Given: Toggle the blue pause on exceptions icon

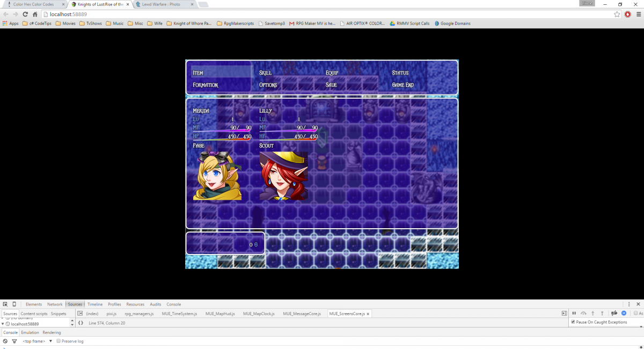Looking at the screenshot, I should 624,313.
